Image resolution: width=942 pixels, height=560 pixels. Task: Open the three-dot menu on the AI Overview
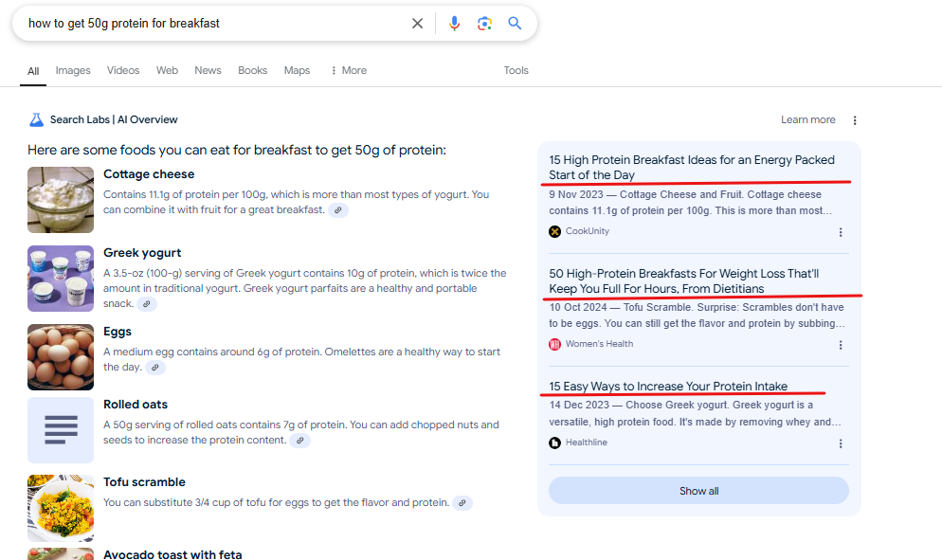pos(855,119)
